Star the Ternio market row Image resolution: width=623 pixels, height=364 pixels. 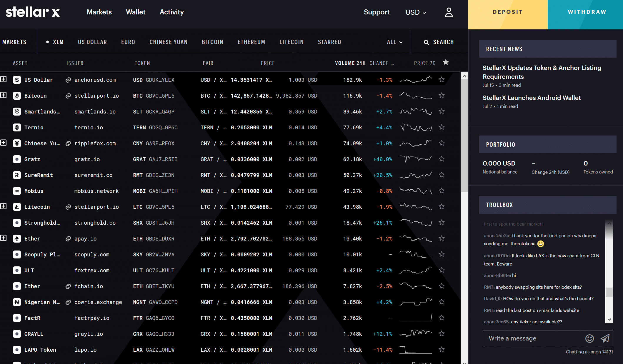pyautogui.click(x=442, y=127)
